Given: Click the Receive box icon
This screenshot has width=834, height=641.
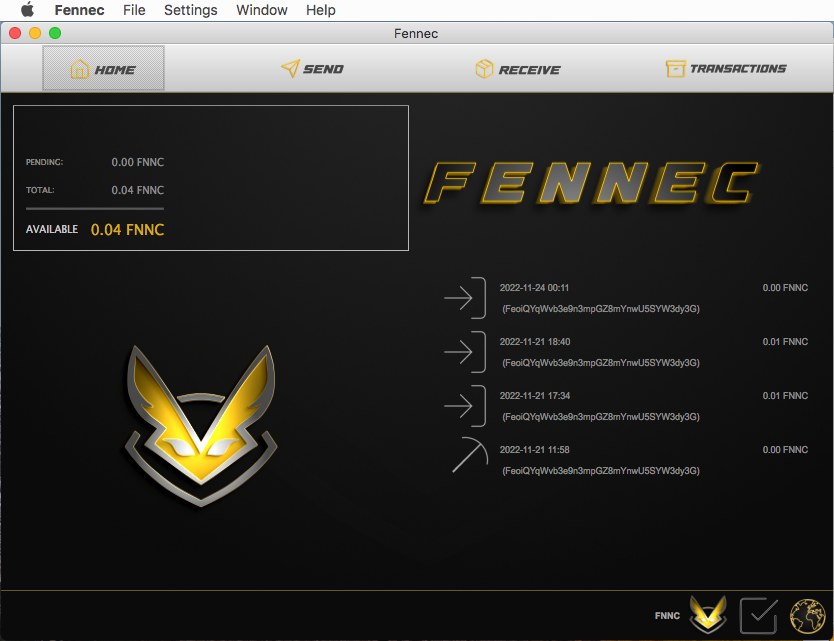Looking at the screenshot, I should (x=486, y=69).
